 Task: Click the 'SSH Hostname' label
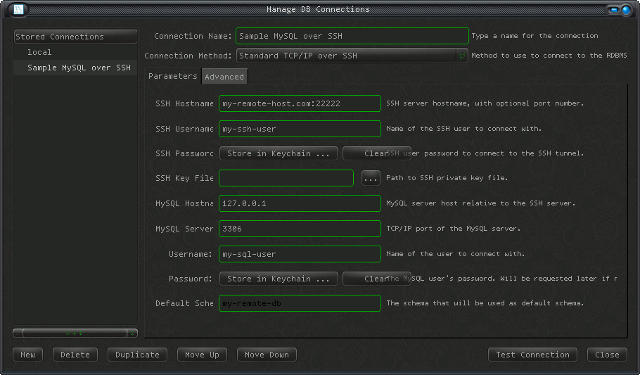[x=184, y=104]
